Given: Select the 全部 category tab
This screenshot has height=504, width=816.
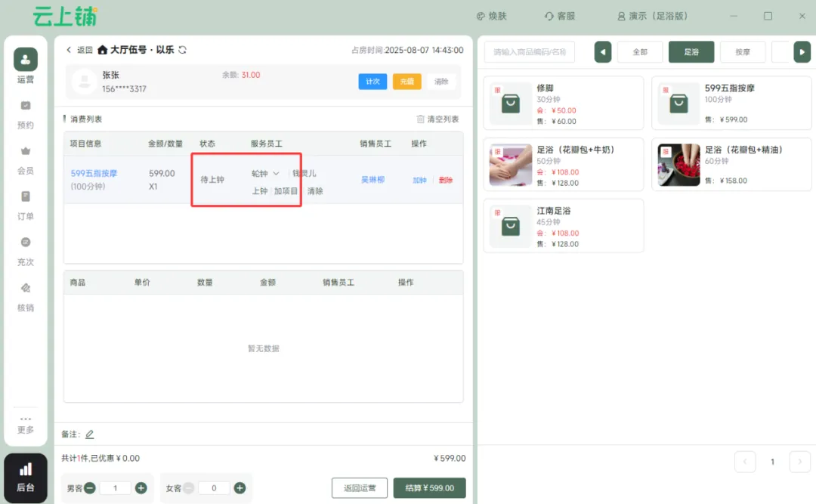Looking at the screenshot, I should coord(640,52).
